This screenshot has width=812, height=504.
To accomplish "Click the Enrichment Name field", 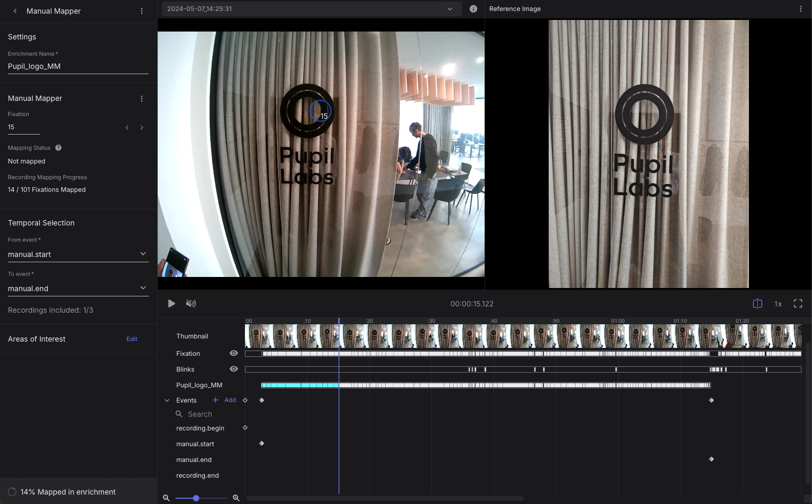I will tap(78, 66).
